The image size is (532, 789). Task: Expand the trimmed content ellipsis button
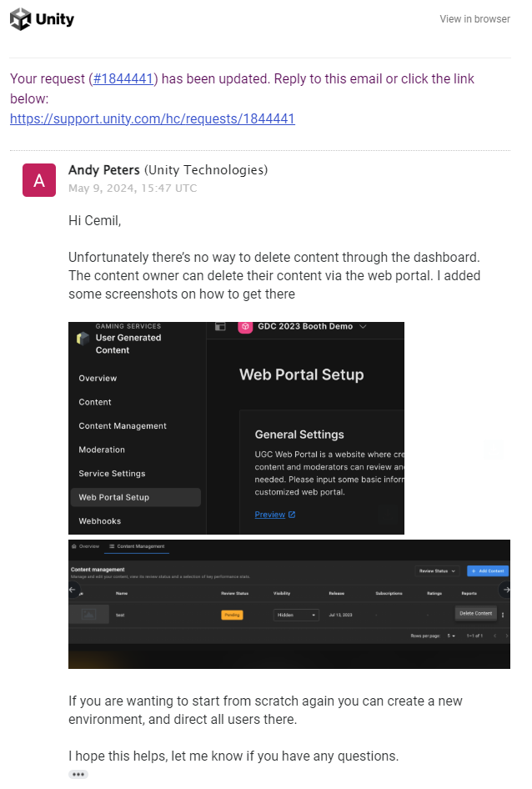click(78, 774)
